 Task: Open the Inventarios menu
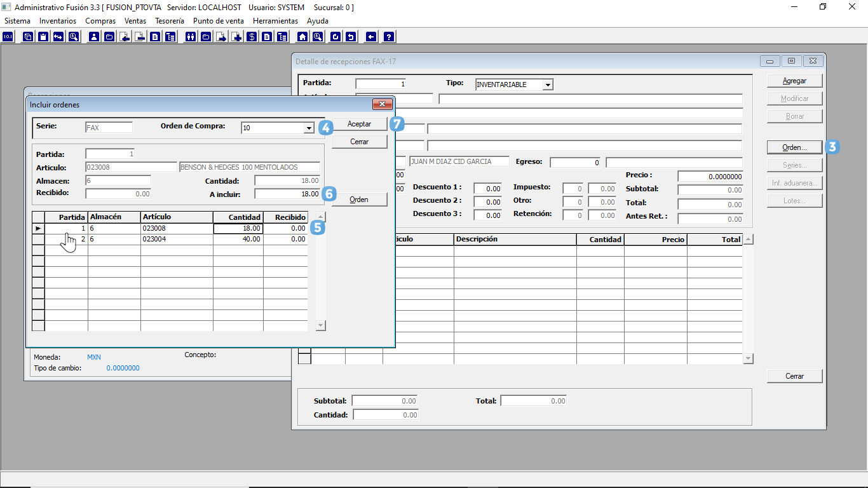point(58,21)
